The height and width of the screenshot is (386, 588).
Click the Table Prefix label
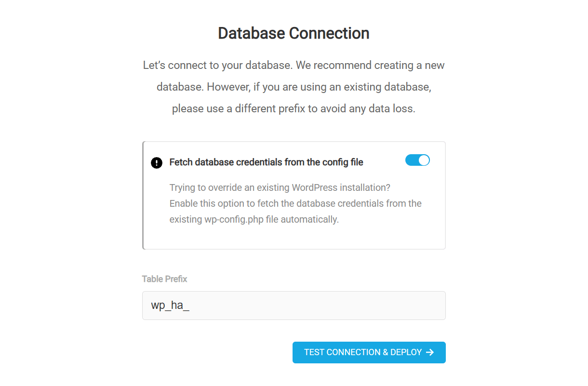pos(164,279)
